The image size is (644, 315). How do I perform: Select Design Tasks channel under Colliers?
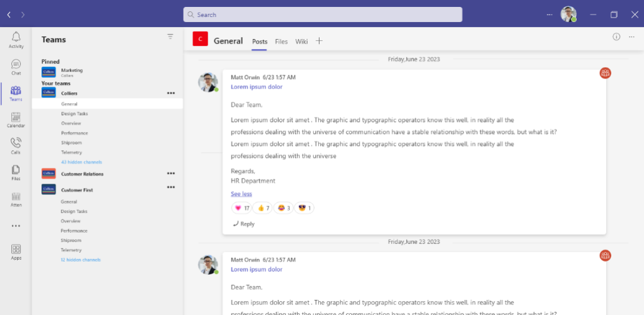click(74, 114)
